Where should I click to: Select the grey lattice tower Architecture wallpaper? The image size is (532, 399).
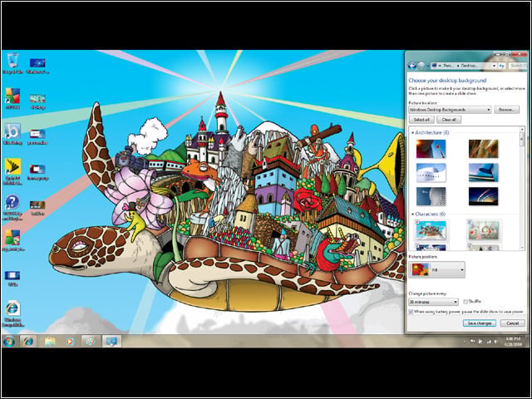431,196
